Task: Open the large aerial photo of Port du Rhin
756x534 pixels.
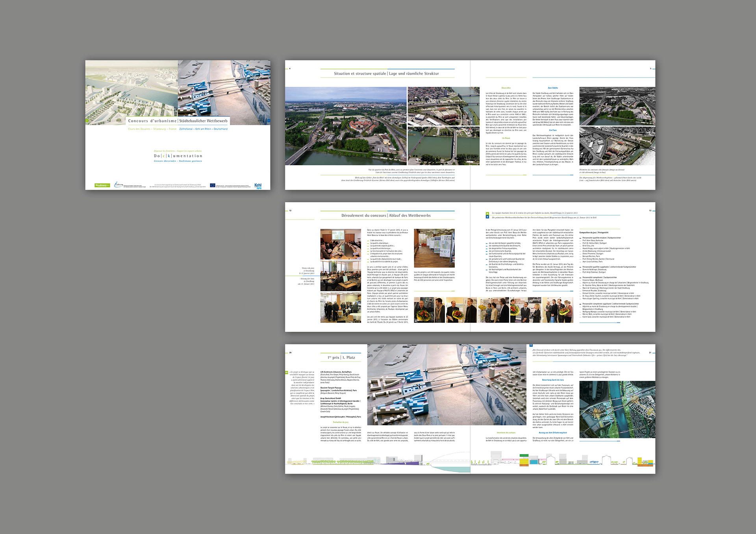Action: 346,126
